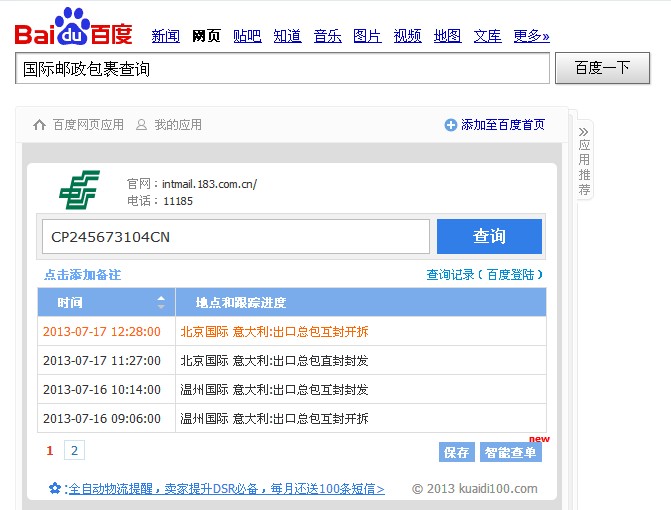671x510 pixels.
Task: Expand the 应用推荐 side panel
Action: [x=584, y=160]
